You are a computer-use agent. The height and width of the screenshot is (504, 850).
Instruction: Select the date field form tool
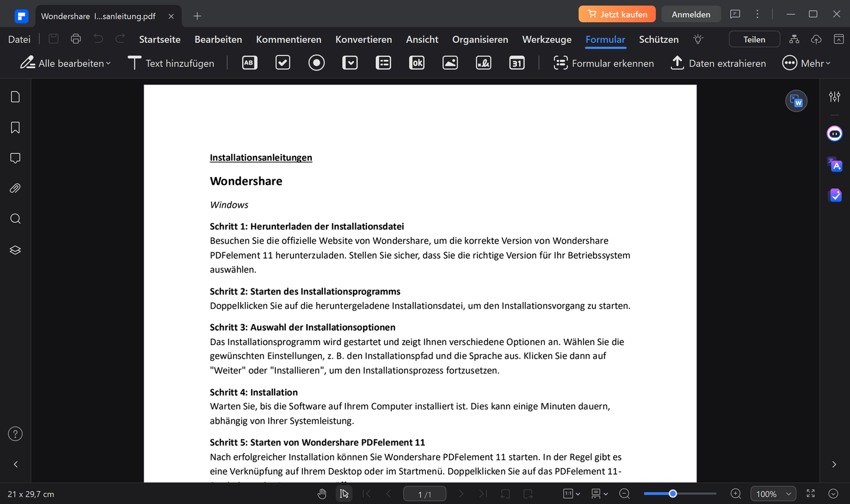[x=517, y=62]
